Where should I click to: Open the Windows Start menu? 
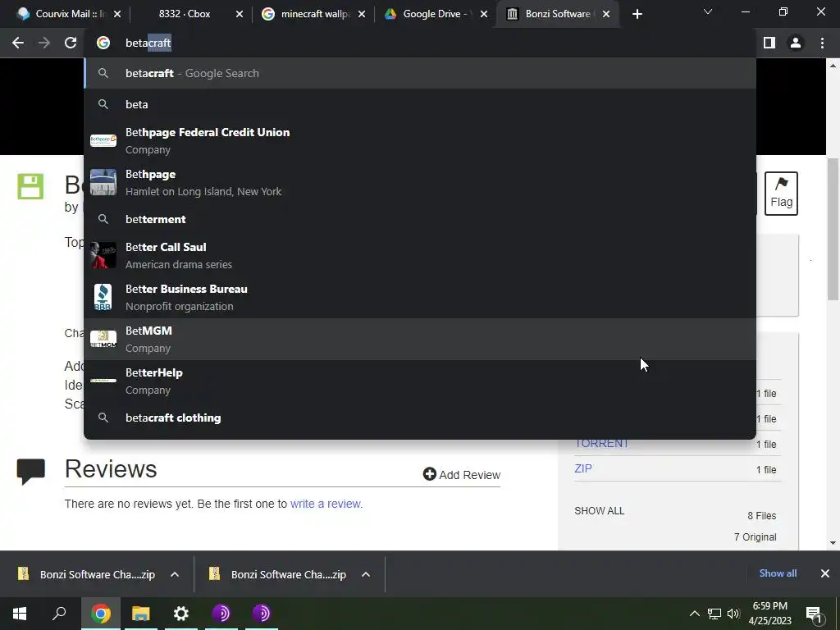point(20,614)
